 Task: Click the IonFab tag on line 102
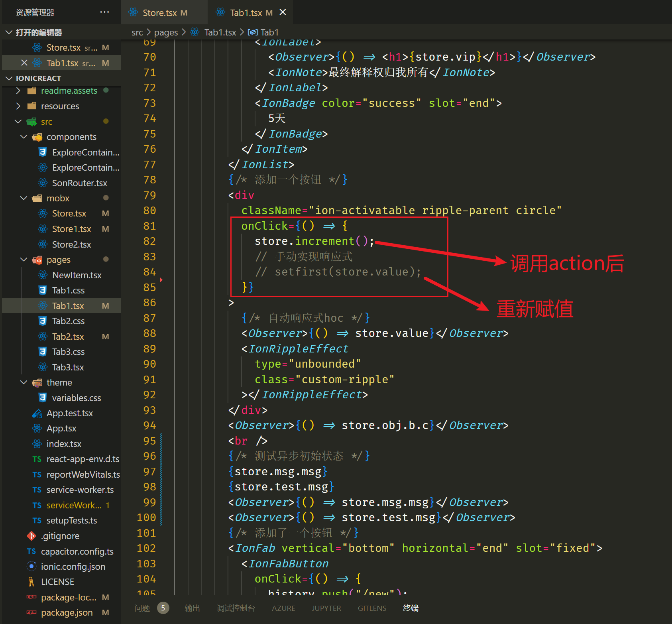click(x=255, y=548)
